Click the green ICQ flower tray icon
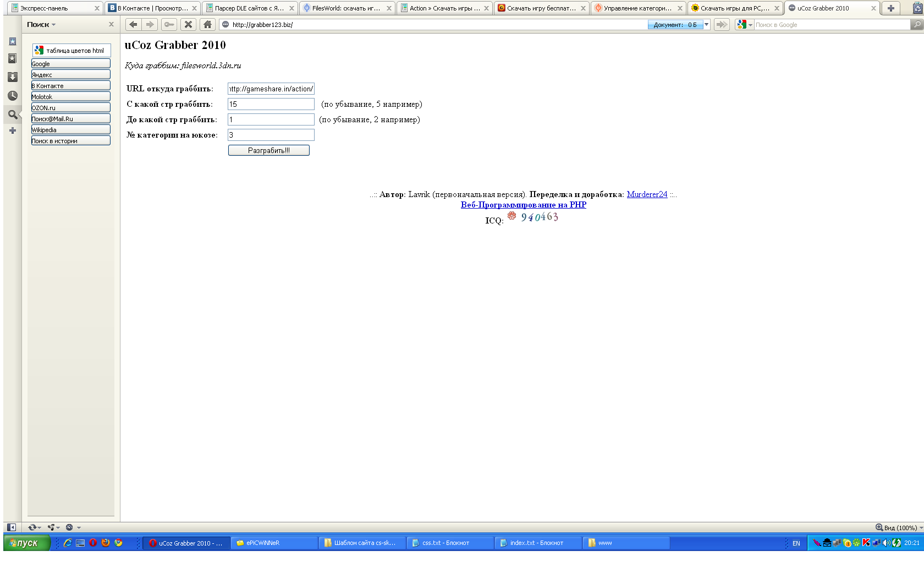The width and height of the screenshot is (924, 578). click(x=856, y=543)
